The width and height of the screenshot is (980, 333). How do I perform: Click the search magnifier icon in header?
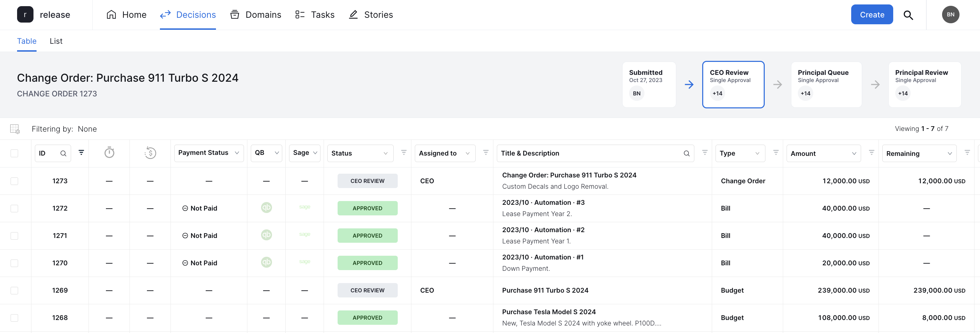(x=908, y=15)
